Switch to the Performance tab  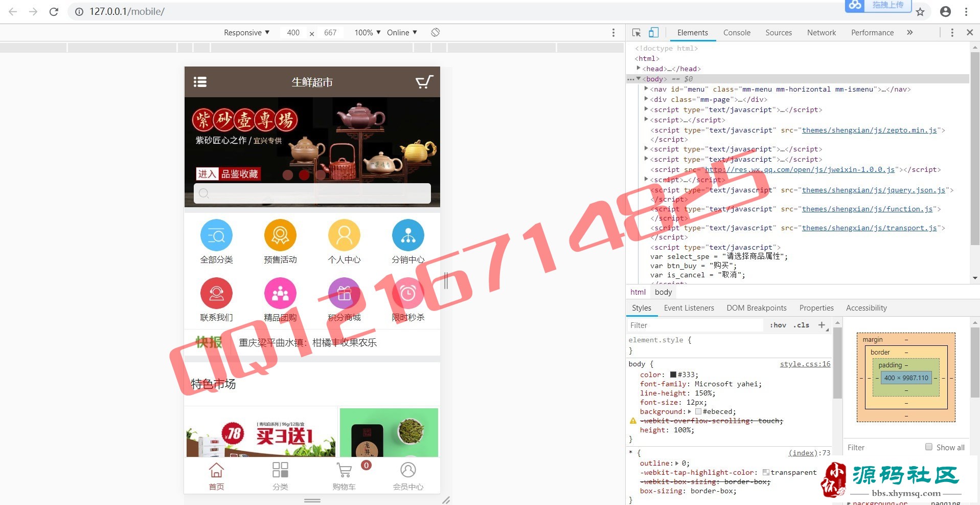pos(872,32)
